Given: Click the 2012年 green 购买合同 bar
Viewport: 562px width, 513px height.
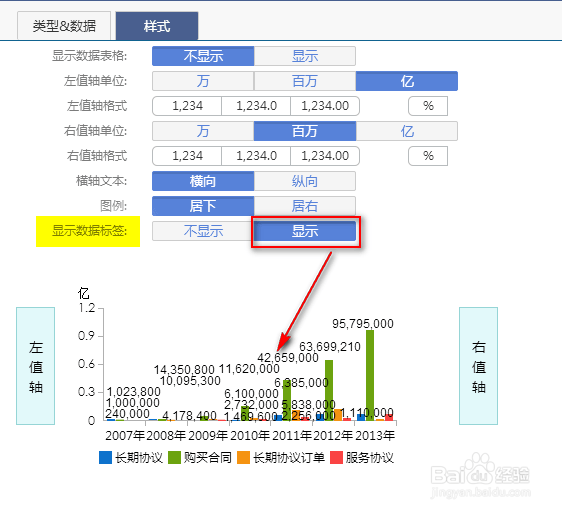Looking at the screenshot, I should (x=329, y=390).
